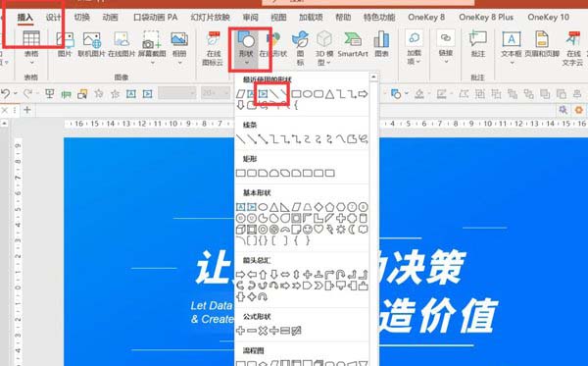Choose the multiply sign under 公式形状

[x=263, y=331]
